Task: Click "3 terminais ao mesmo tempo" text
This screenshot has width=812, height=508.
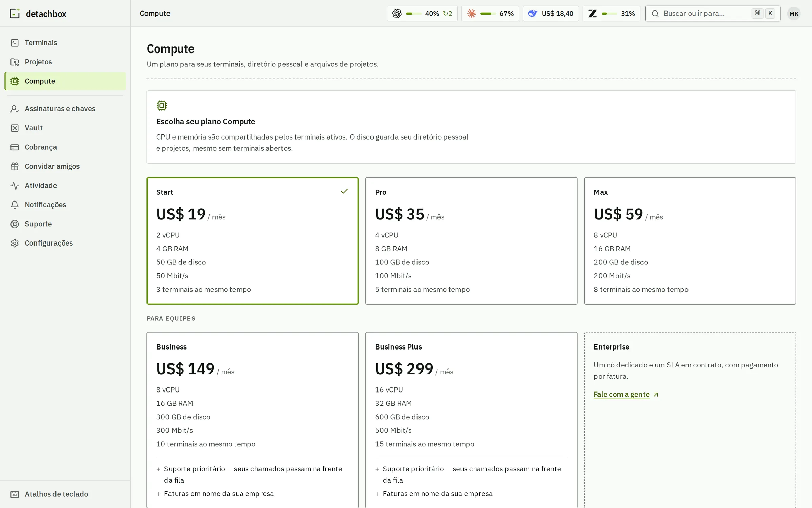Action: tap(203, 289)
